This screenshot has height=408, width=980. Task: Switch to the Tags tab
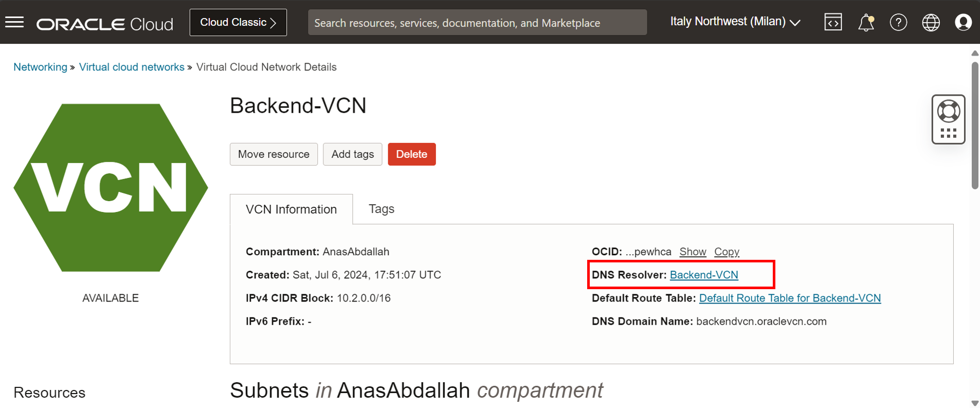(x=382, y=209)
